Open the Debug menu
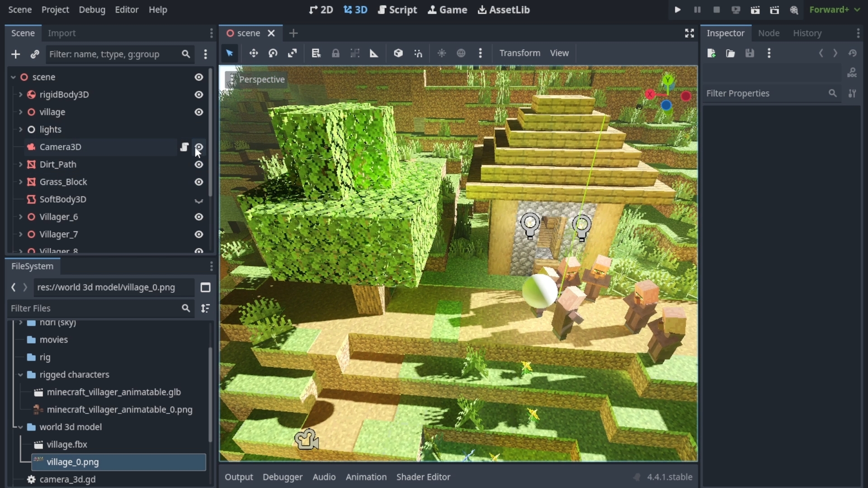 pos(92,9)
